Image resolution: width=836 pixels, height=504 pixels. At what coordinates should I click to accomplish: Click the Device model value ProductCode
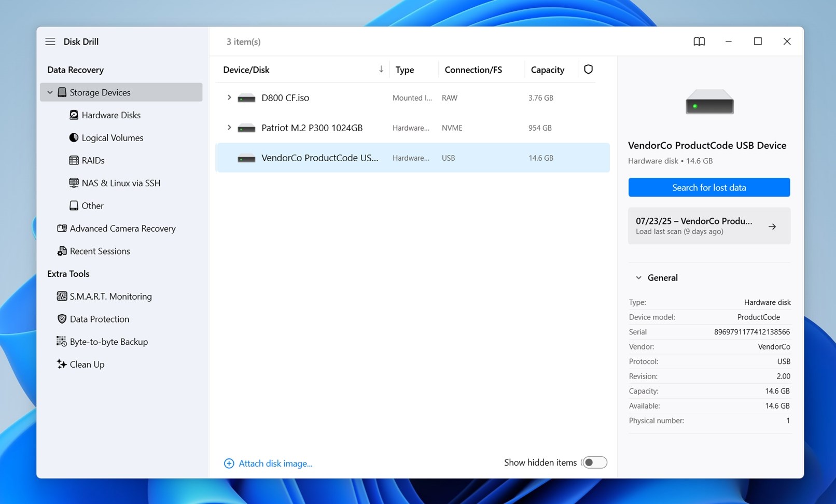(758, 317)
